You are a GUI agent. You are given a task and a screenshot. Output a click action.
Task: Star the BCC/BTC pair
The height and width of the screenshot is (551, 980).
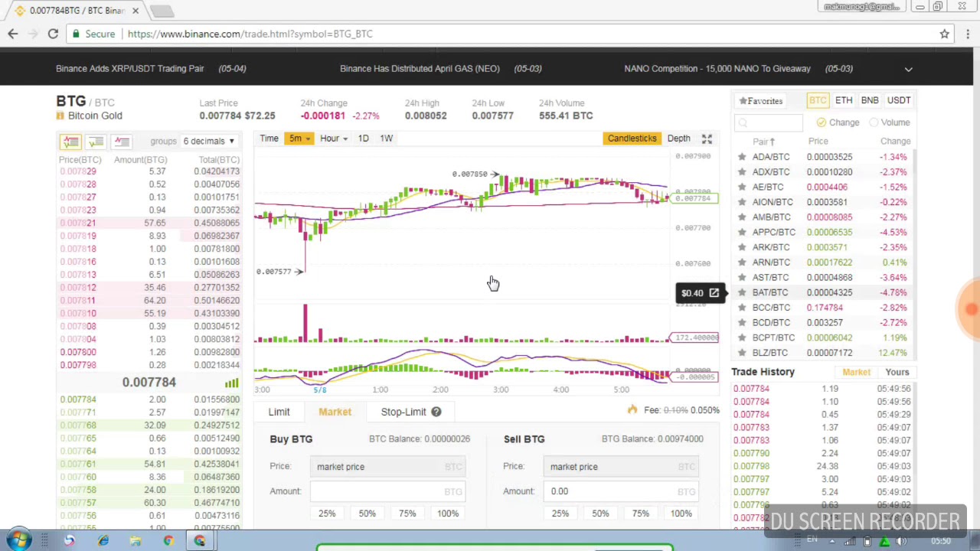click(x=741, y=308)
